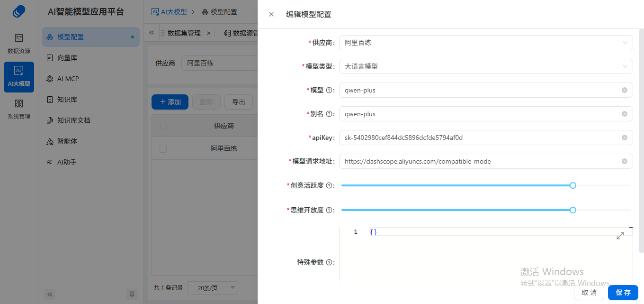Open the 20条/页 page size dropdown
The width and height of the screenshot is (644, 304).
[213, 288]
